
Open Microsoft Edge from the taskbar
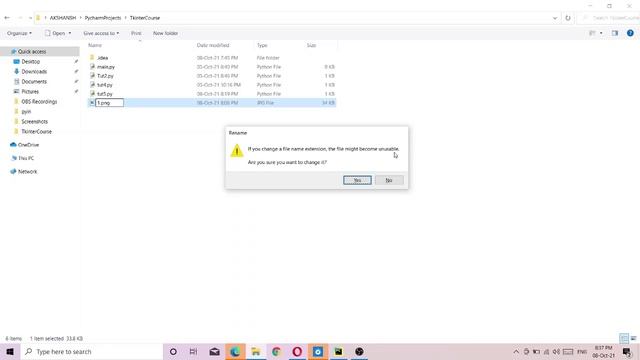tap(235, 351)
